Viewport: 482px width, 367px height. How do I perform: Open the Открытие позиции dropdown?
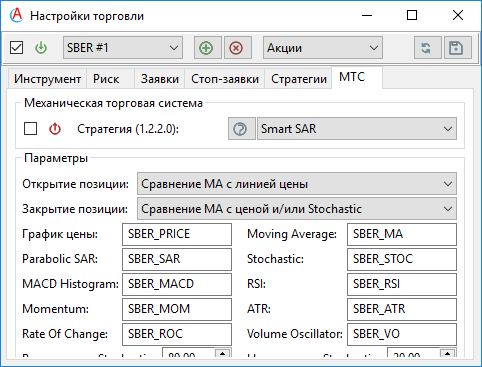coord(297,184)
